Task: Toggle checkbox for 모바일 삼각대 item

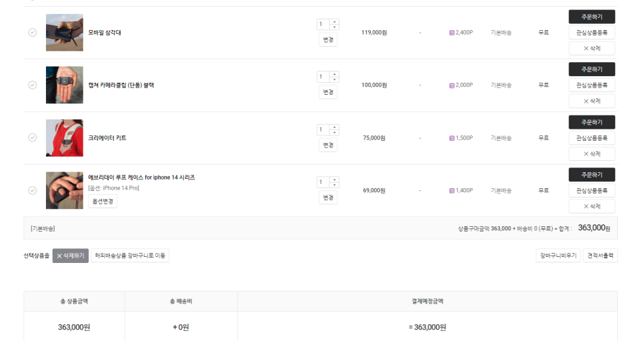Action: pos(33,33)
